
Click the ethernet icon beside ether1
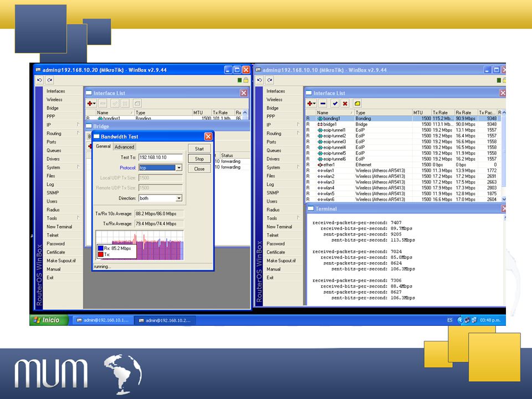tap(320, 165)
